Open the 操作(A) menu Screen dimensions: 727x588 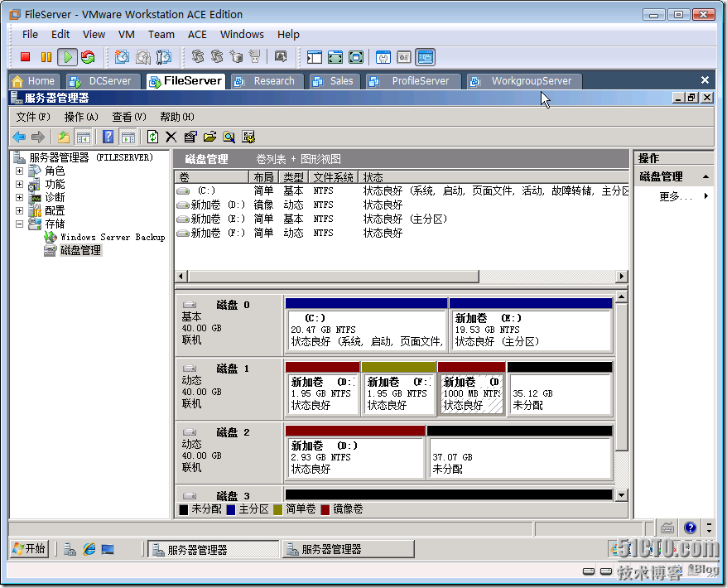pos(81,117)
